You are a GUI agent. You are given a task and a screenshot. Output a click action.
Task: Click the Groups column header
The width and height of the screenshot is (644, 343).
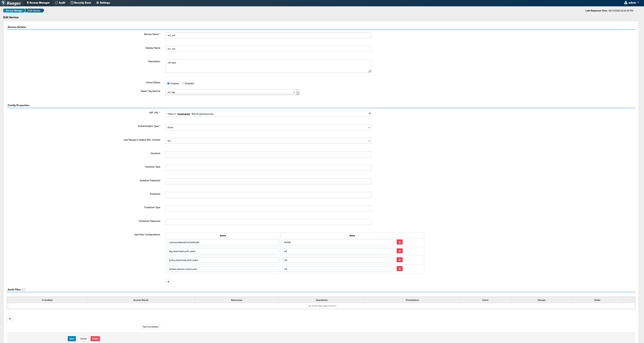541,300
